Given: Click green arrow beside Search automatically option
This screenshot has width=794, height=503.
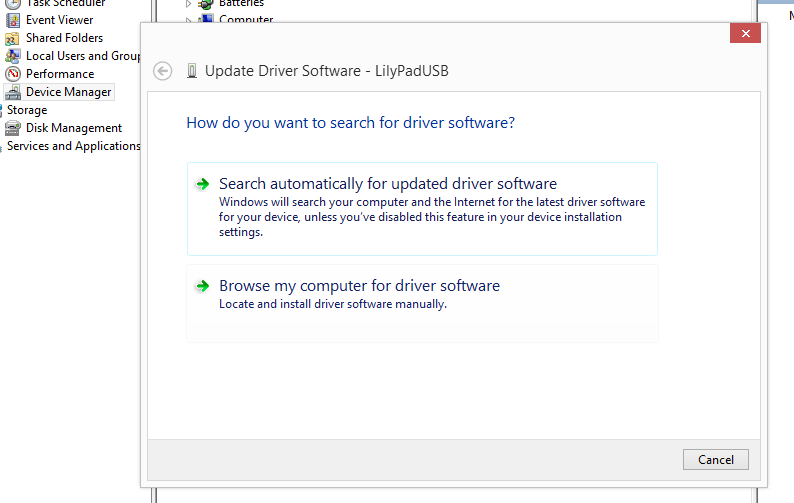Looking at the screenshot, I should pyautogui.click(x=203, y=184).
